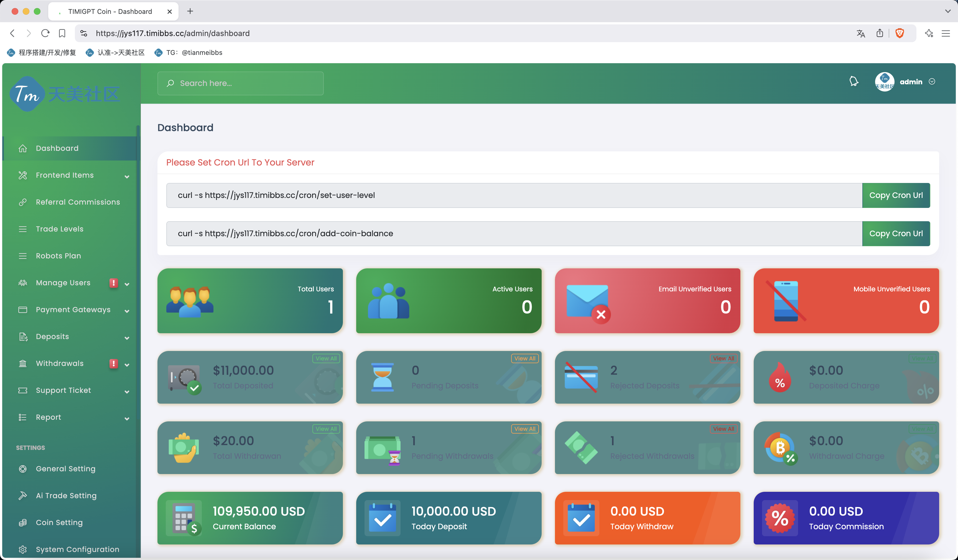Expand the Deposits submenu arrow

pyautogui.click(x=127, y=338)
